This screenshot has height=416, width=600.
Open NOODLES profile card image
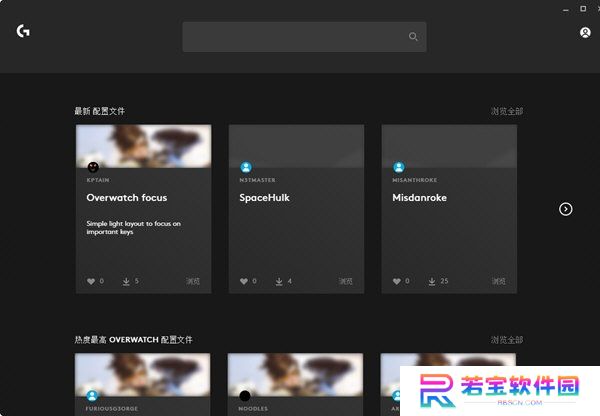click(295, 374)
